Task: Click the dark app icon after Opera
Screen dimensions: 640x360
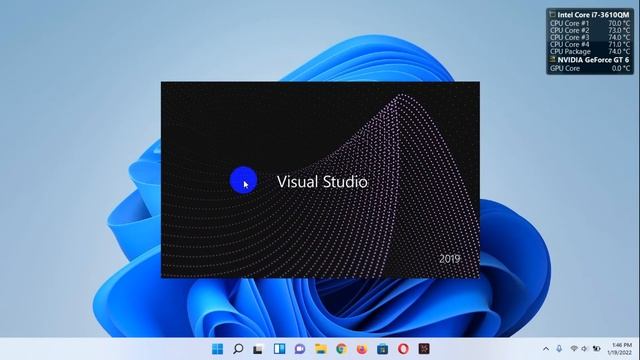Action: coord(424,349)
